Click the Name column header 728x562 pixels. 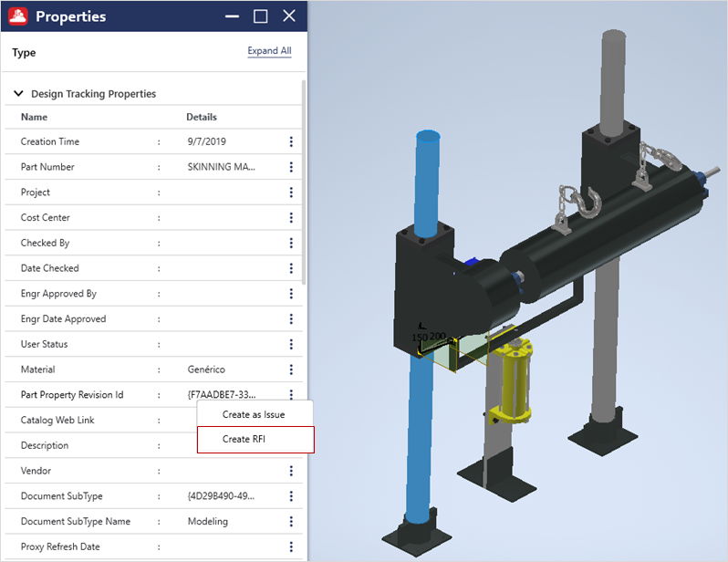34,117
